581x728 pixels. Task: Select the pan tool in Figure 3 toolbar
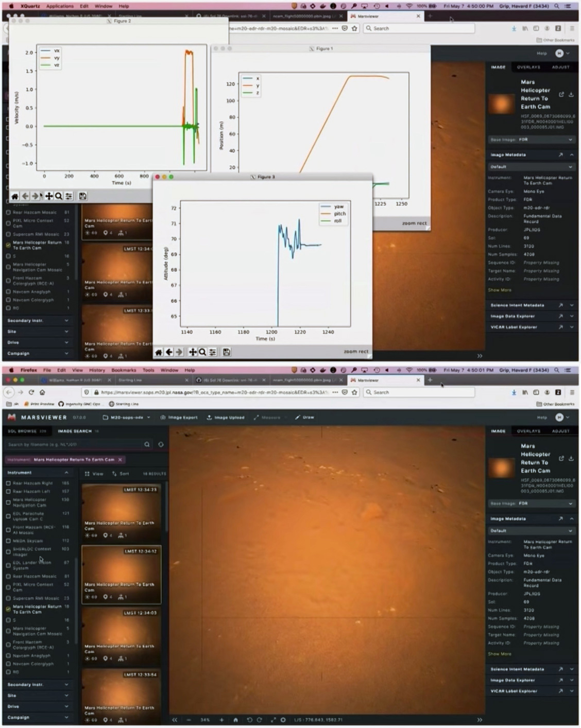(192, 352)
